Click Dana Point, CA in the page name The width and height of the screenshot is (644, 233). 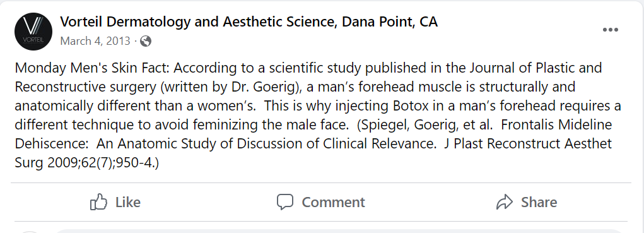(x=390, y=21)
